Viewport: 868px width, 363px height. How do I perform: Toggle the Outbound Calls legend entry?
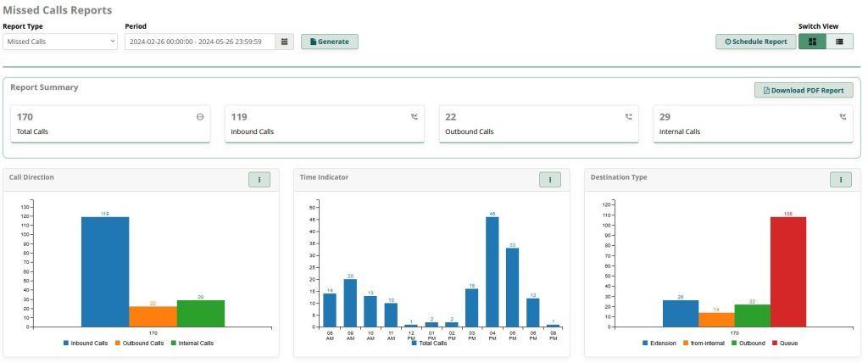pos(138,343)
